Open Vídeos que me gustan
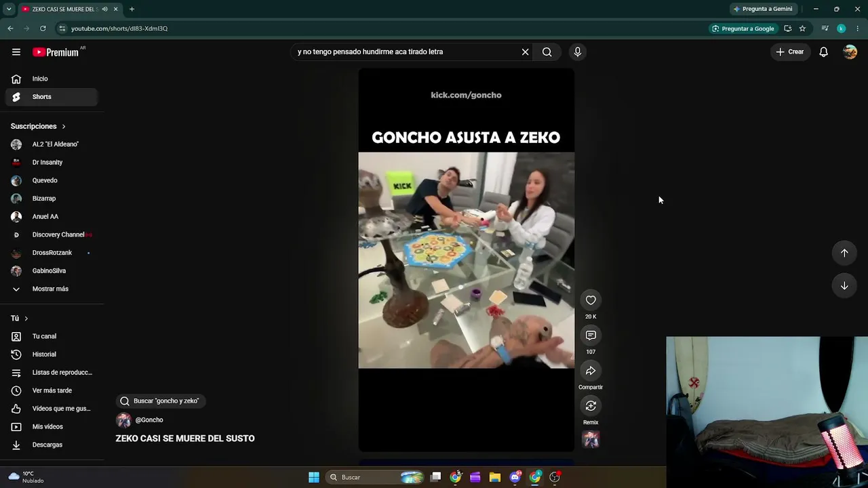 pos(52,409)
